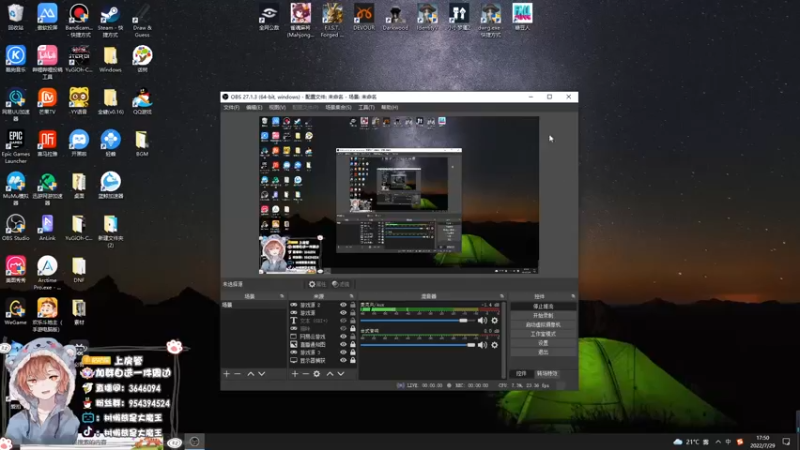Click the 停止推流 button

coord(543,307)
